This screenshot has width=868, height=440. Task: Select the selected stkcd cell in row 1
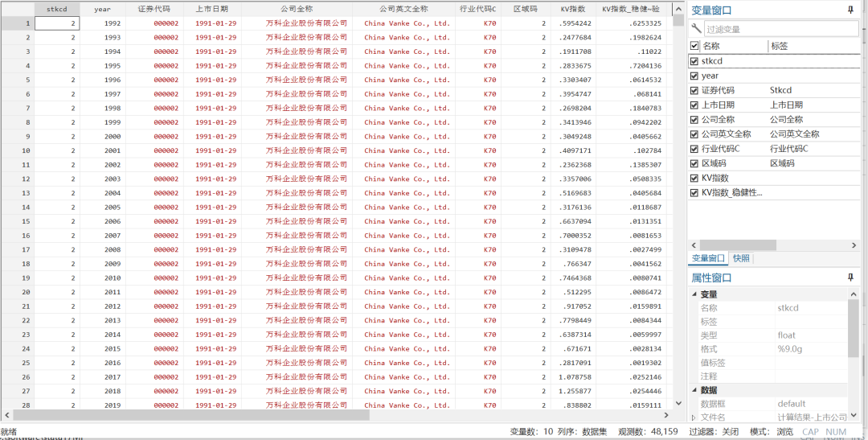(57, 23)
